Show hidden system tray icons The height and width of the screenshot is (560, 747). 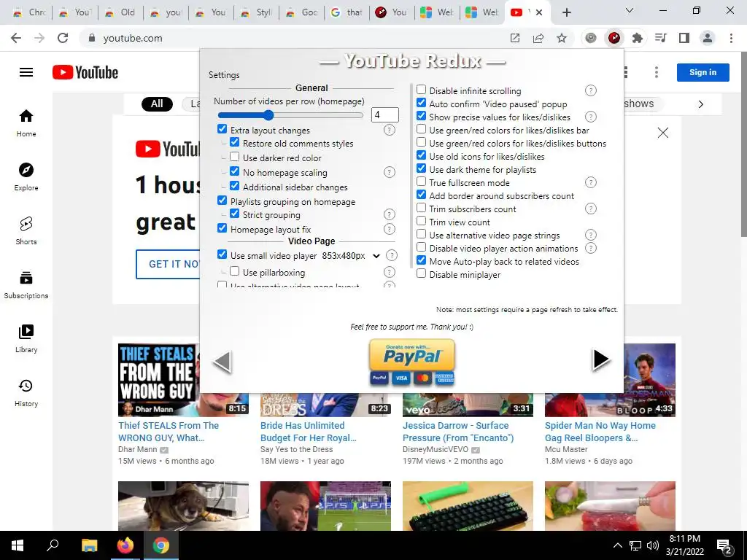(617, 545)
